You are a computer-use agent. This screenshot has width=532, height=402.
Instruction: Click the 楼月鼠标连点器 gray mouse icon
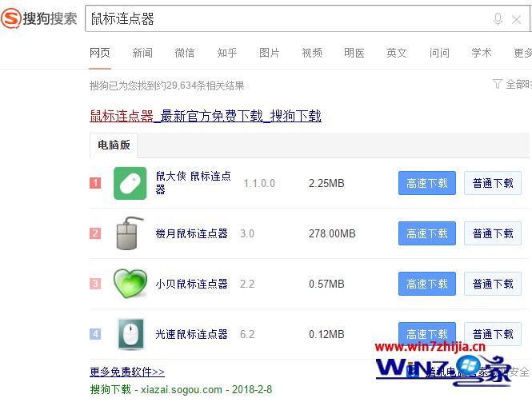tap(128, 233)
